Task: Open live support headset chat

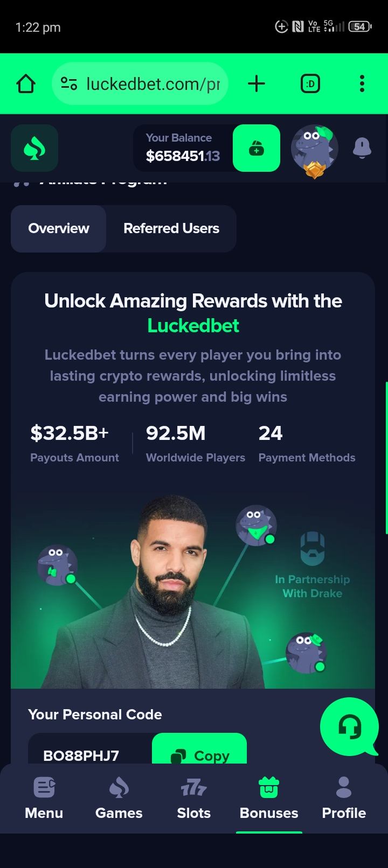Action: tap(349, 727)
